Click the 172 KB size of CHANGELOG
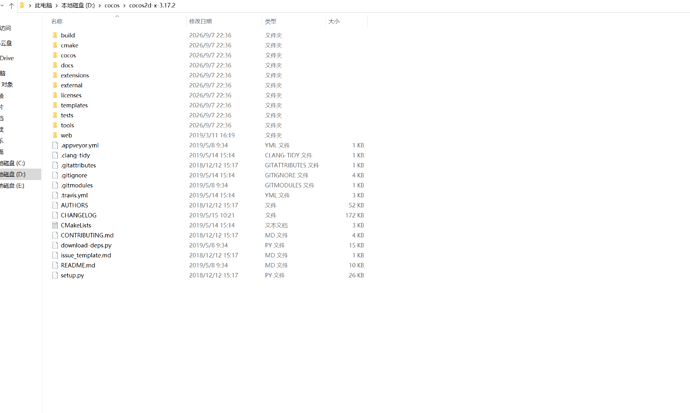 (355, 216)
